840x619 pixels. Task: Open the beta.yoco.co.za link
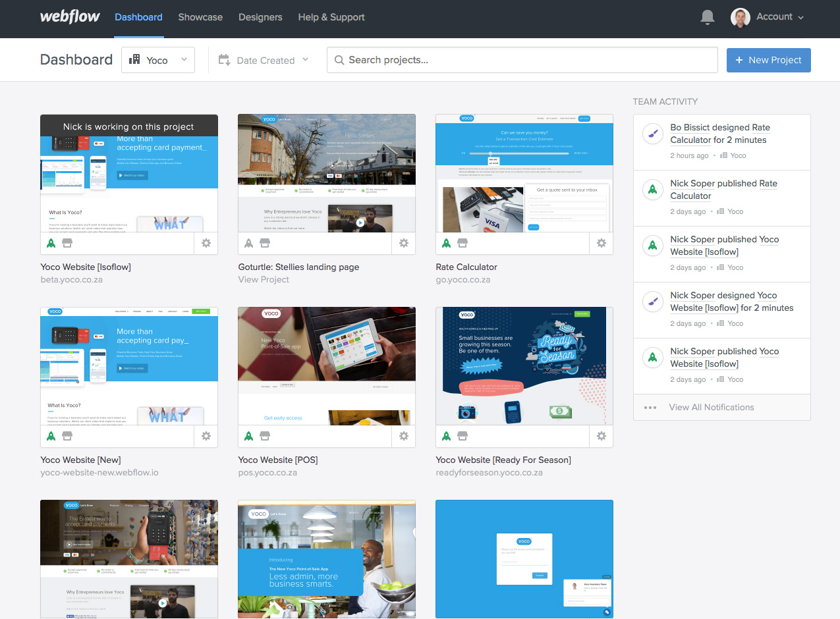[x=72, y=280]
